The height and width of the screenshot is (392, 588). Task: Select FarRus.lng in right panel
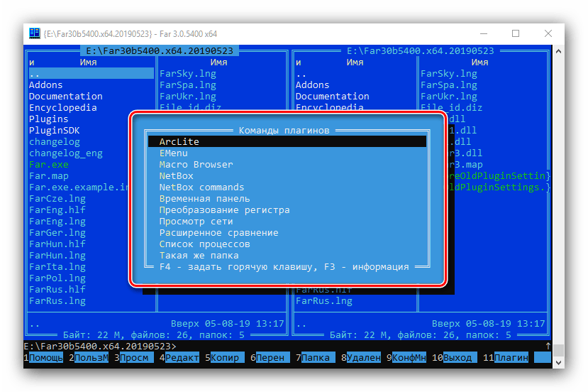[x=324, y=301]
